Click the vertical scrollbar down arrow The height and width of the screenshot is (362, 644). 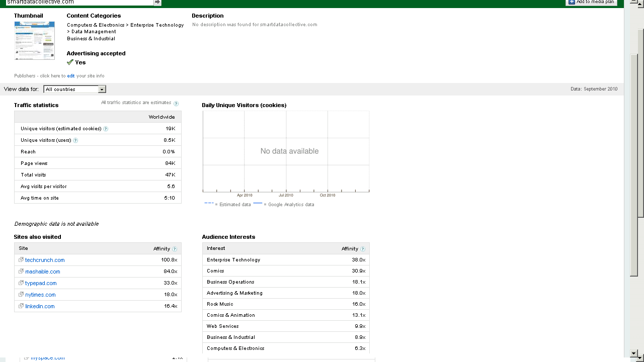tap(634, 354)
